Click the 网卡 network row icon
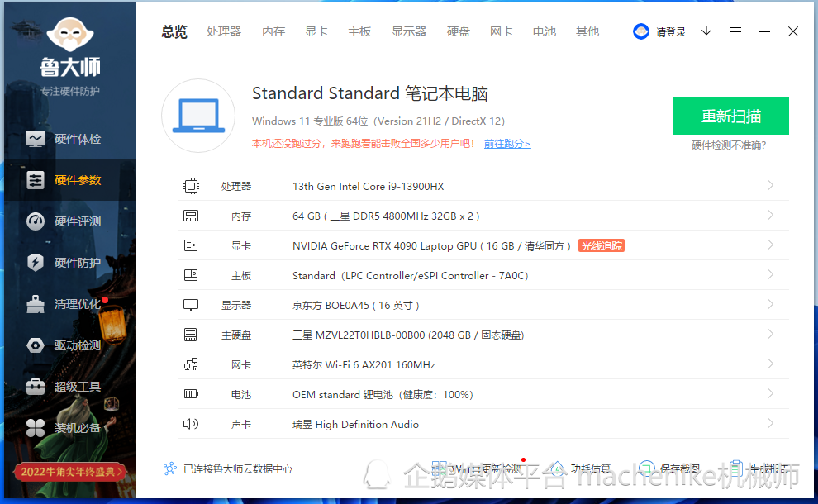Image resolution: width=818 pixels, height=504 pixels. tap(191, 364)
